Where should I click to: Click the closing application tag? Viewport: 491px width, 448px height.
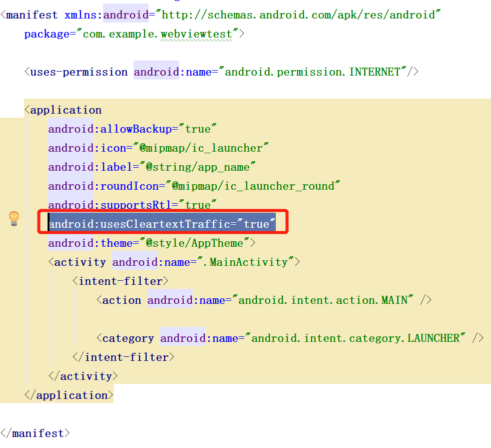(69, 395)
